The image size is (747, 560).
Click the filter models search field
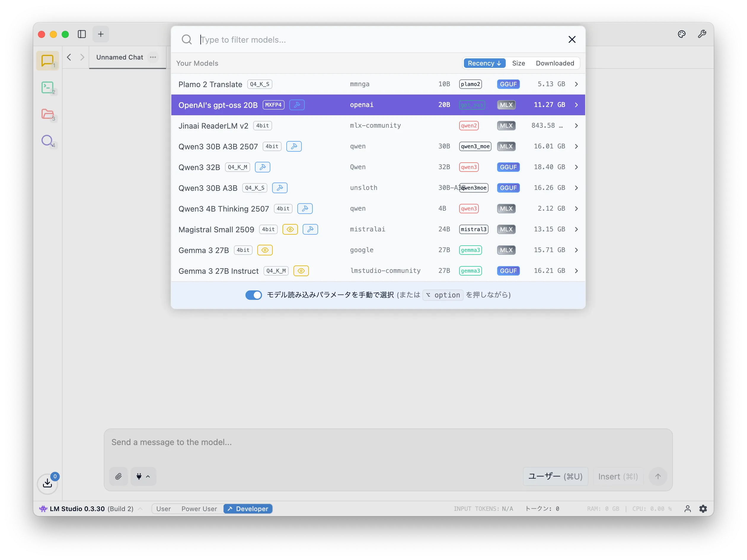(378, 40)
